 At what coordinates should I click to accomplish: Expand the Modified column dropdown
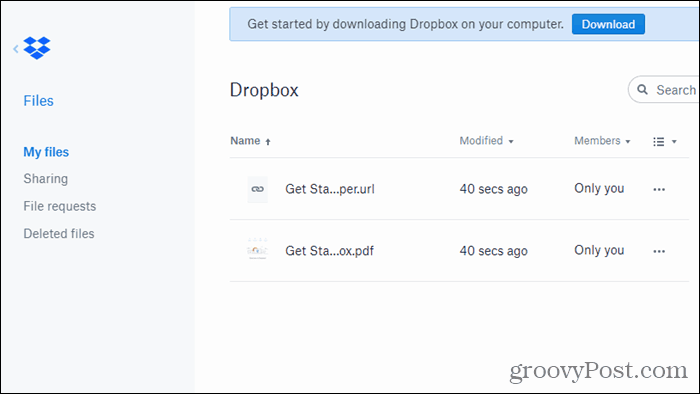tap(511, 141)
